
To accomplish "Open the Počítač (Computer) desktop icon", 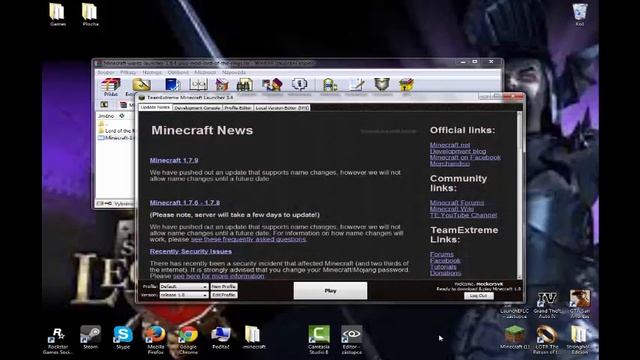I will 220,338.
